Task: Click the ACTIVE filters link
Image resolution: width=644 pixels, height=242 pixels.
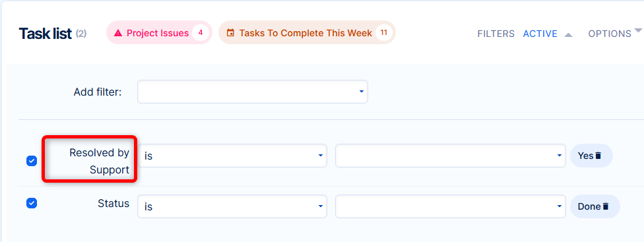Action: tap(540, 34)
